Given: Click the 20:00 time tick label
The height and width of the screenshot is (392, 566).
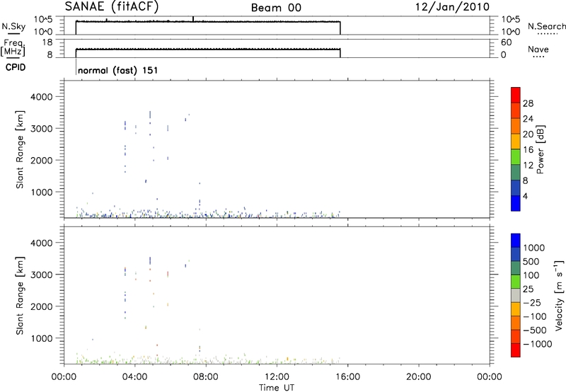Looking at the screenshot, I should (x=419, y=377).
